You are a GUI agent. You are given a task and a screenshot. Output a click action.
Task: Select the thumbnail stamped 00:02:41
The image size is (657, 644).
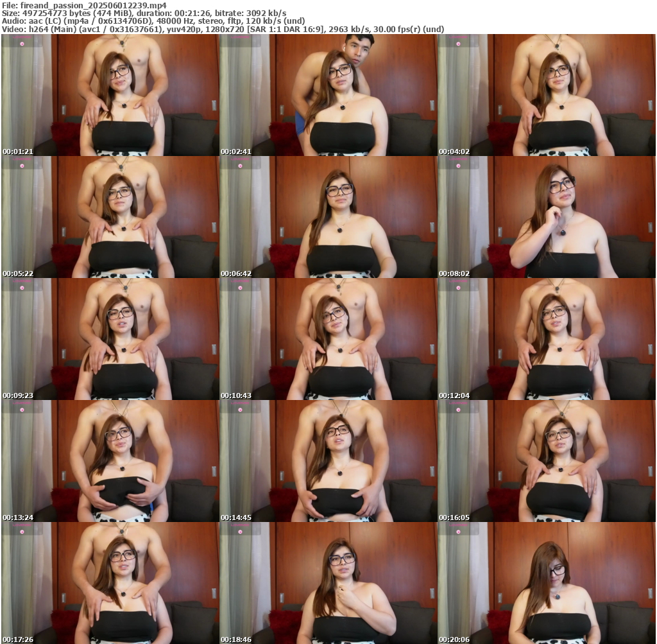(328, 95)
